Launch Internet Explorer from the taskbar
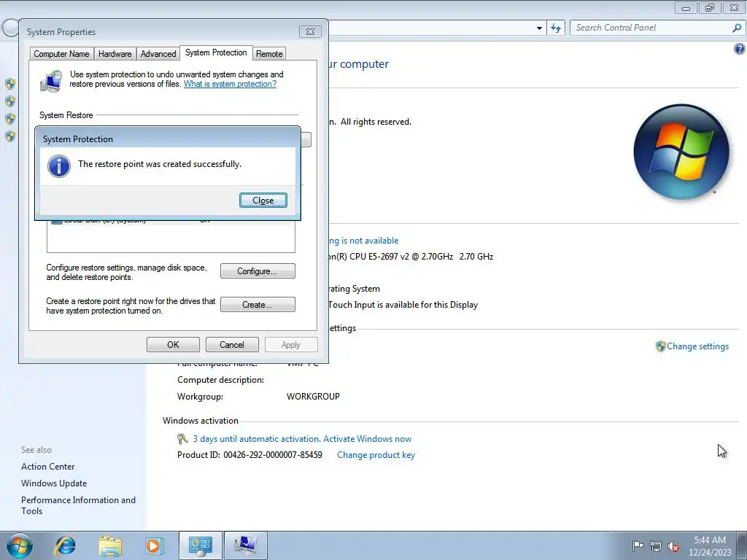The width and height of the screenshot is (747, 560). pyautogui.click(x=65, y=545)
